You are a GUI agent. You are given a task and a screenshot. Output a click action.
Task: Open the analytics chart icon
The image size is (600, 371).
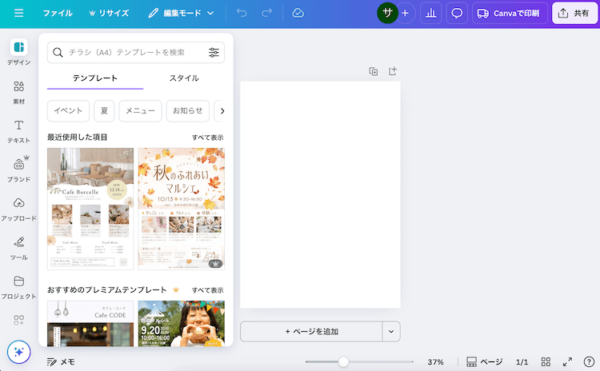click(x=431, y=13)
